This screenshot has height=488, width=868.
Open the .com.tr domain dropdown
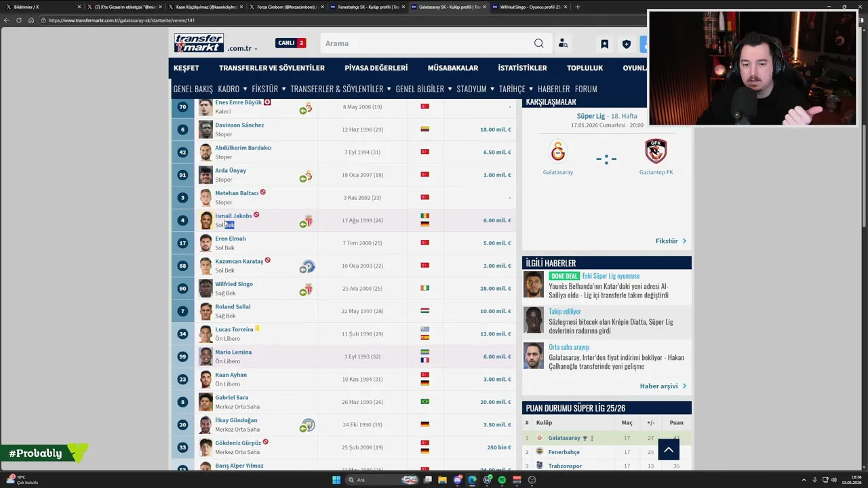(242, 49)
